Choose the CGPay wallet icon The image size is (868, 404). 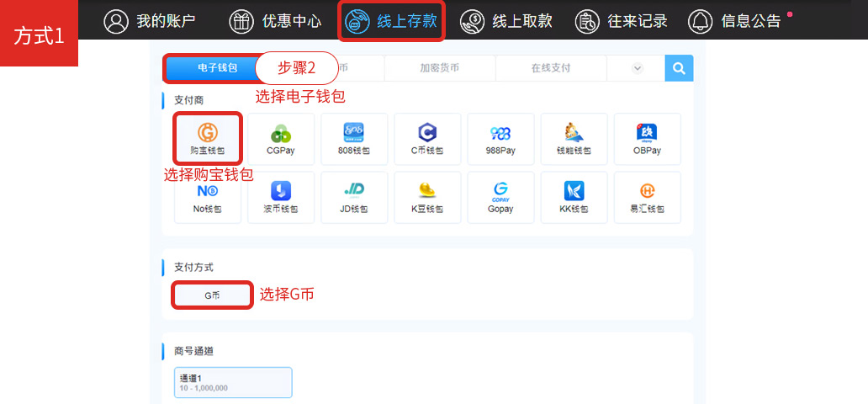[x=281, y=139]
